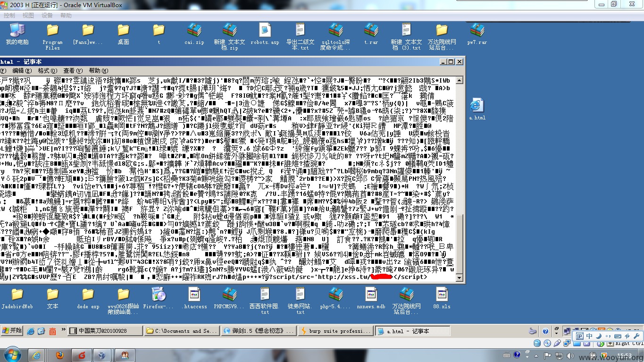Click VirtualBox hard disk status icon
Image resolution: width=644 pixels, height=362 pixels.
(537, 343)
